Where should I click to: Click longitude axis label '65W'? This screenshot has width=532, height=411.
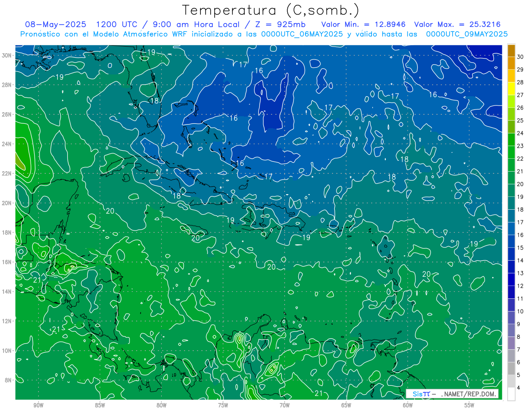[x=346, y=405]
